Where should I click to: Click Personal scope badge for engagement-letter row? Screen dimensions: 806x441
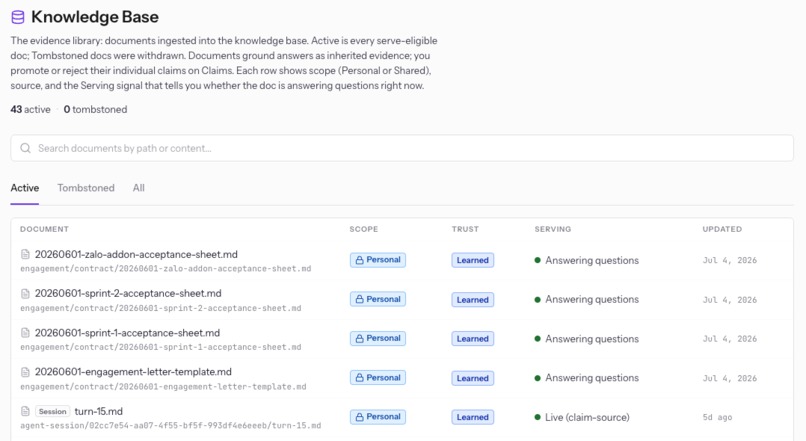tap(378, 378)
